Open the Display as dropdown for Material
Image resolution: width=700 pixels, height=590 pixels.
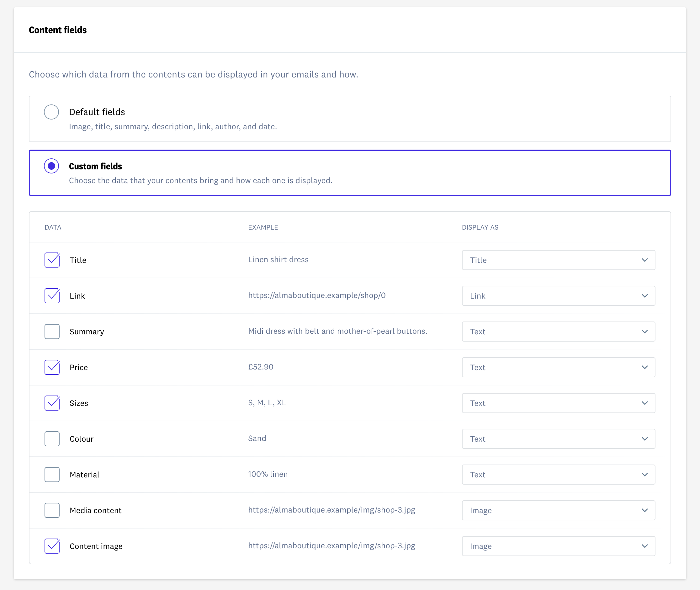tap(559, 475)
